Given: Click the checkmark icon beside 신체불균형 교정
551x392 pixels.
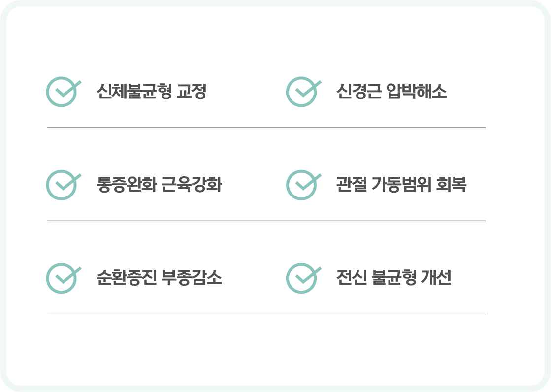Looking at the screenshot, I should (62, 92).
